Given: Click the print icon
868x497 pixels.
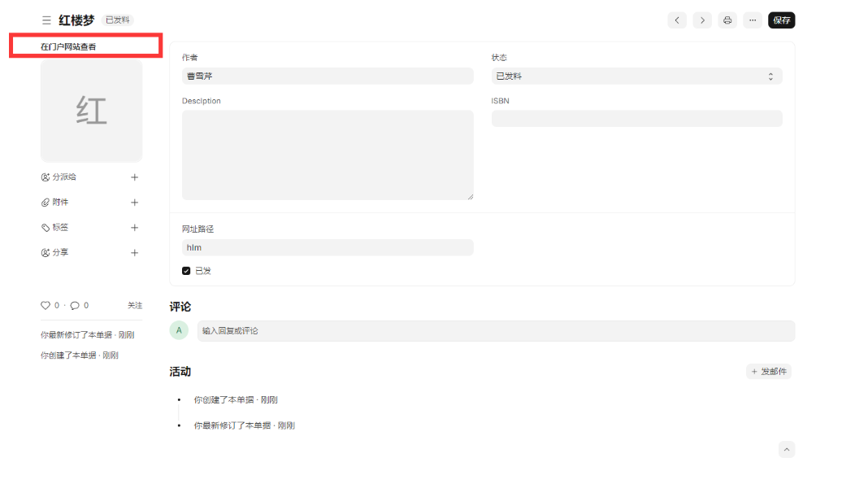Looking at the screenshot, I should [727, 20].
